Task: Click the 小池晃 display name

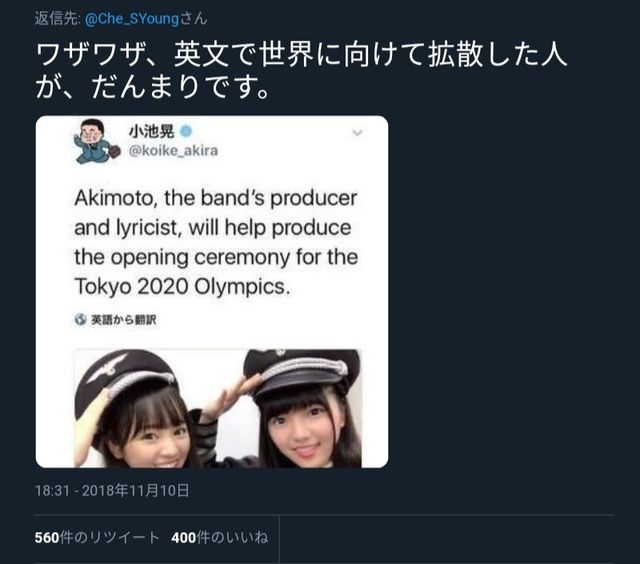Action: (151, 131)
